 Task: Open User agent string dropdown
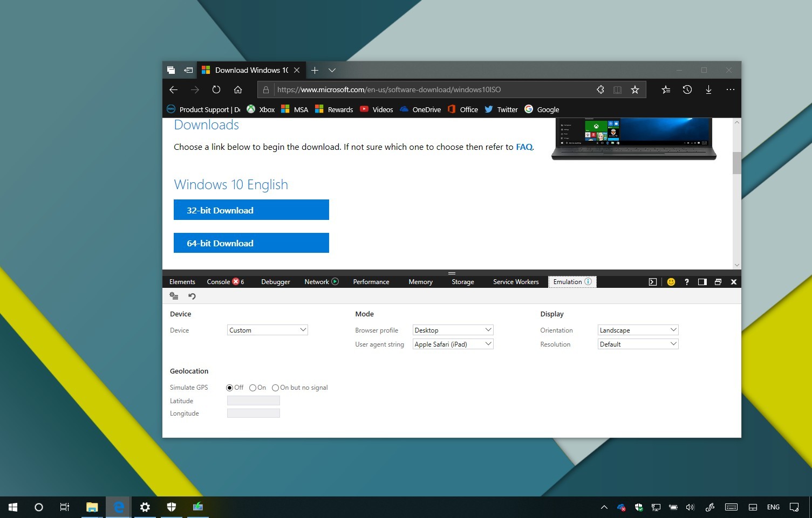click(x=453, y=344)
